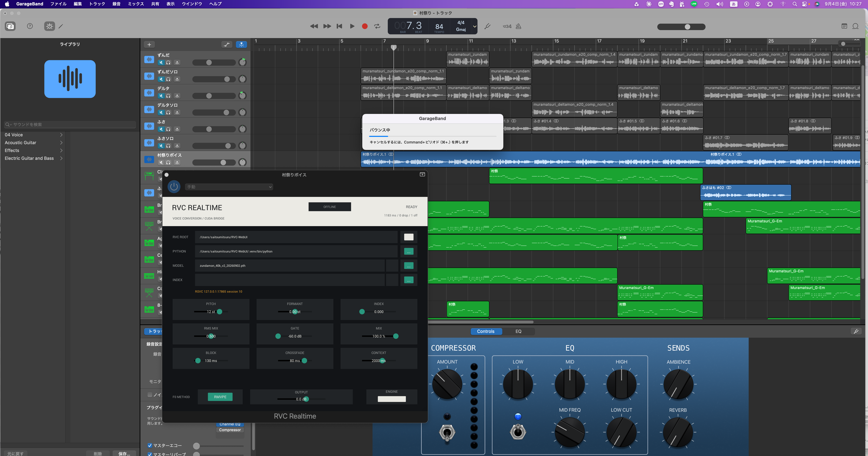Screen dimensions: 868x456
Task: Open the Notepad icon in toolbar
Action: click(844, 26)
